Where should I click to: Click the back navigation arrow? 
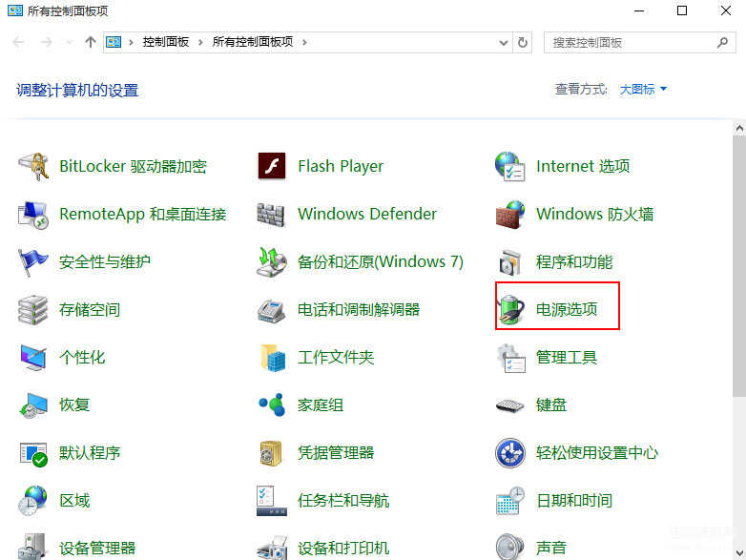[x=18, y=42]
